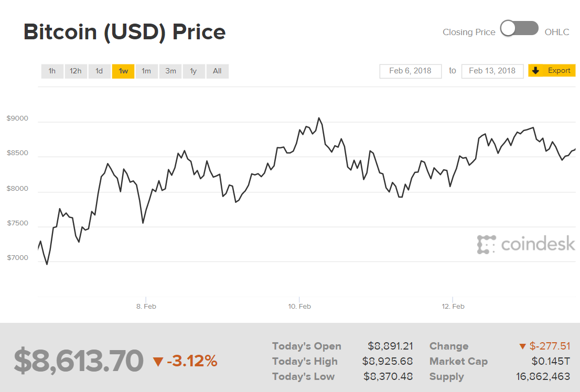Switch to the 1d chart view
Viewport: 580px width, 392px height.
pos(99,71)
